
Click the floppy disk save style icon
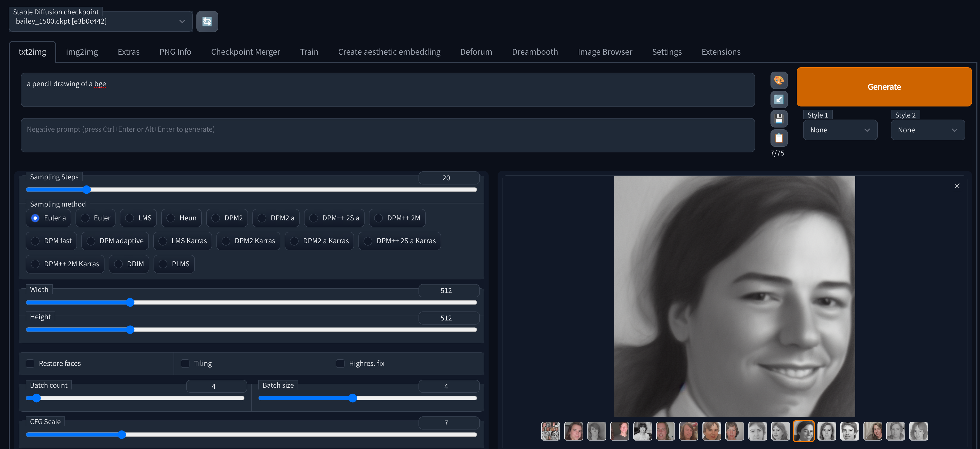point(779,119)
